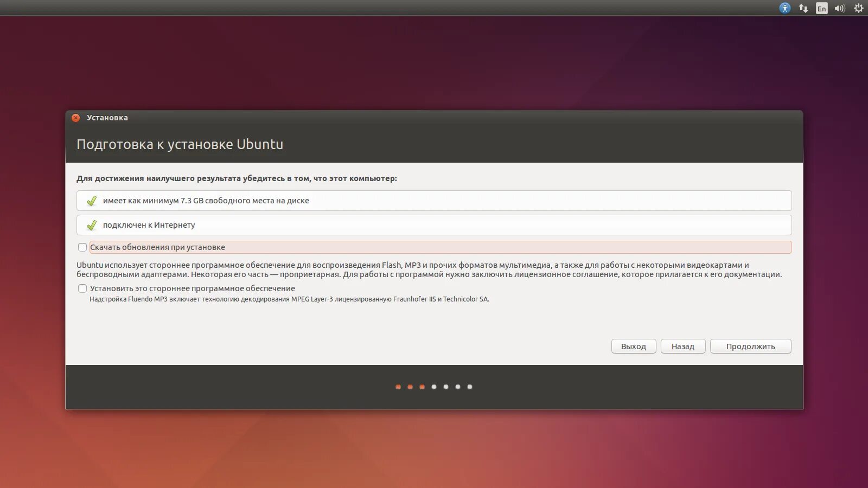Screen dimensions: 868x488
Task: Click heading Подготовка к установке Ubuntu
Action: [180, 144]
